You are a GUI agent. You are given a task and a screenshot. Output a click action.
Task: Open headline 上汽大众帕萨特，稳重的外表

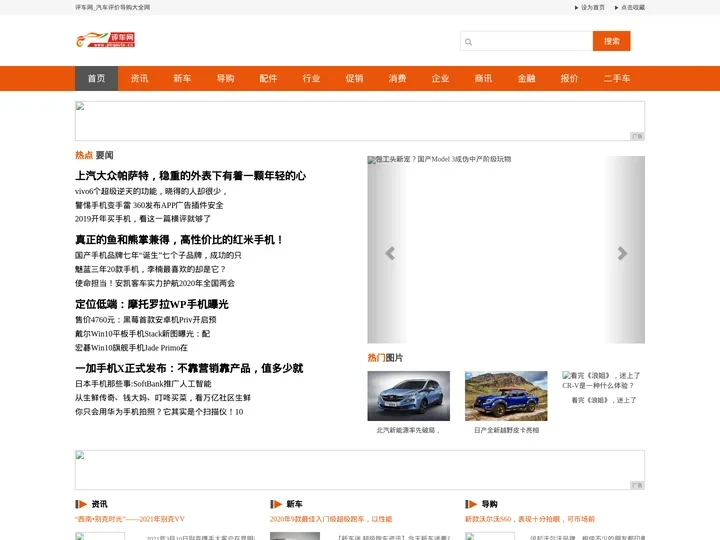click(x=191, y=176)
